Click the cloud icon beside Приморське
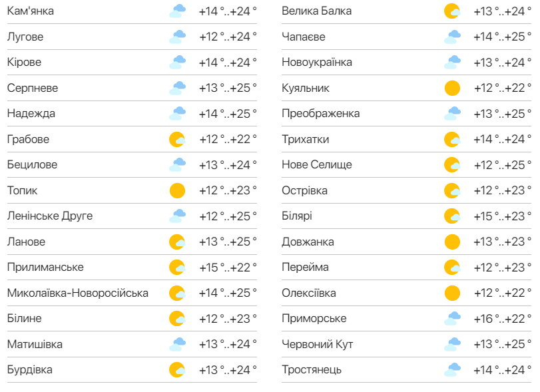The width and height of the screenshot is (540, 392). (449, 318)
